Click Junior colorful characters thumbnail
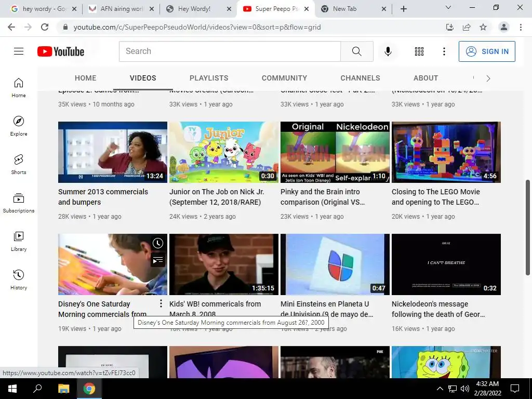This screenshot has height=399, width=532. (x=224, y=152)
